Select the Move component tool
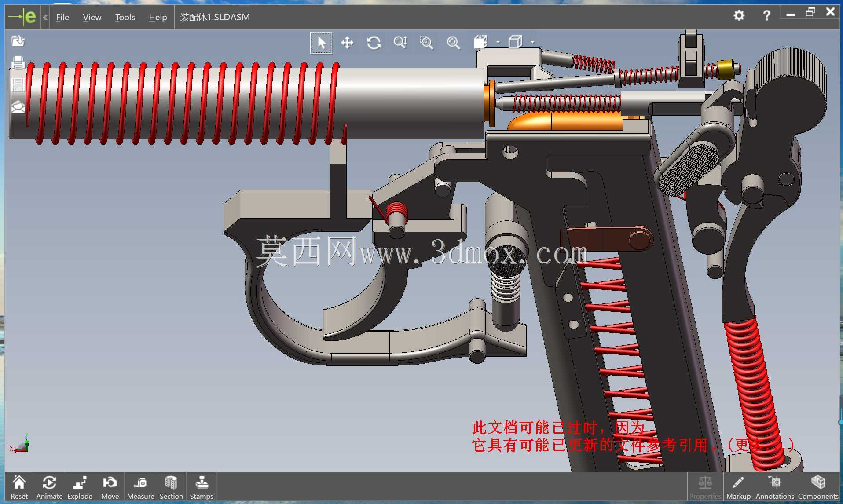Screen dimensions: 843x504 point(110,487)
